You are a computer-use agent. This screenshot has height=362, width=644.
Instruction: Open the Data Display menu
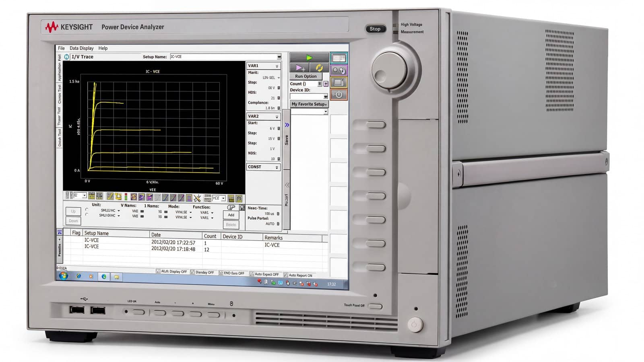point(82,48)
